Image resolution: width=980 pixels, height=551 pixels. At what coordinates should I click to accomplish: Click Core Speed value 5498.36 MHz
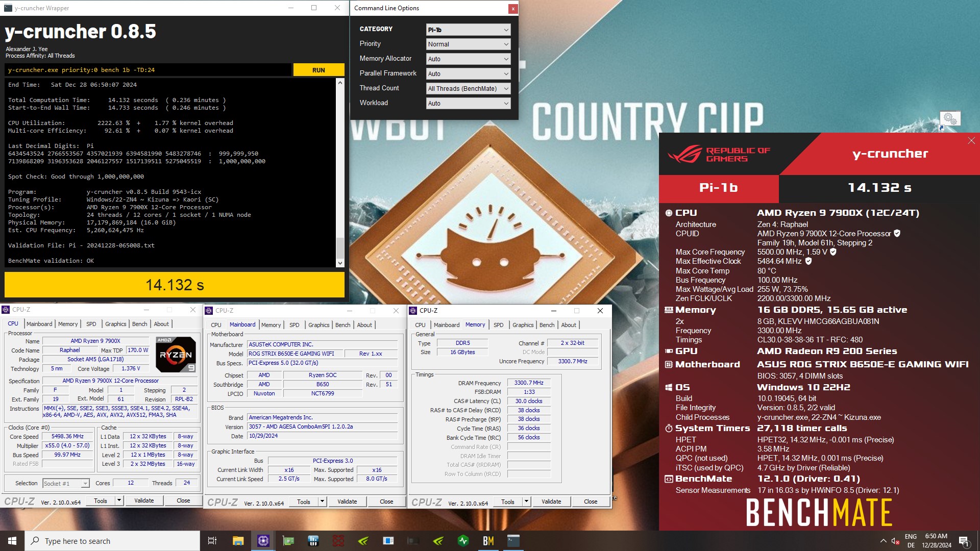pyautogui.click(x=67, y=437)
